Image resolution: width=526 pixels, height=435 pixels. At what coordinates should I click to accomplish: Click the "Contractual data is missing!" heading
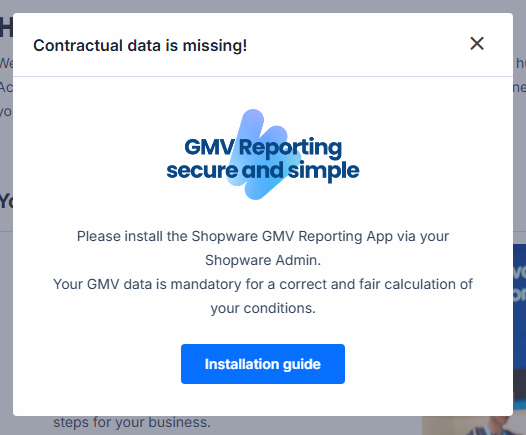coord(140,45)
